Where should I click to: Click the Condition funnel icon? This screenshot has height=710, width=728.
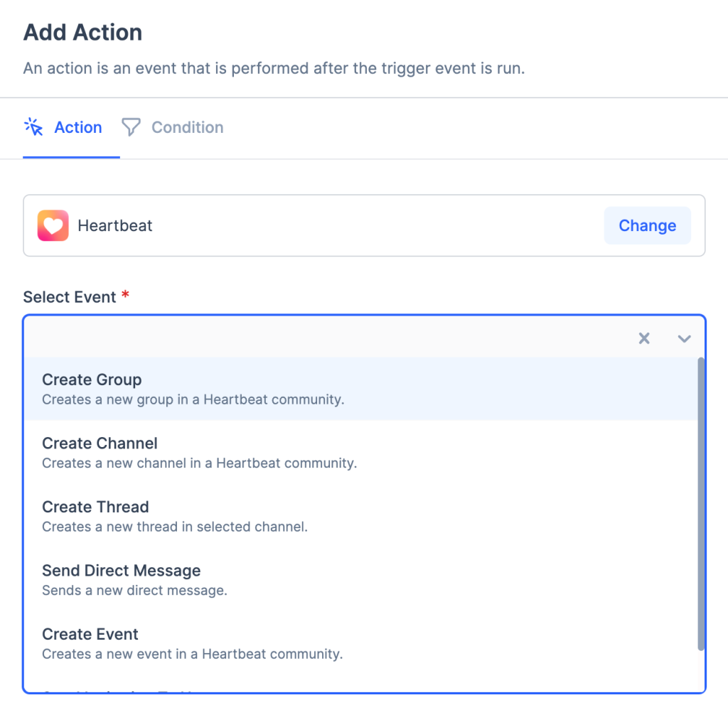131,127
